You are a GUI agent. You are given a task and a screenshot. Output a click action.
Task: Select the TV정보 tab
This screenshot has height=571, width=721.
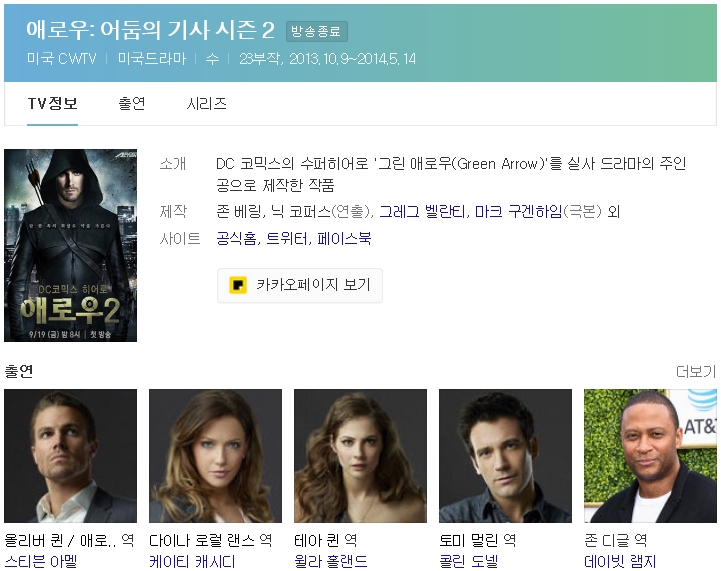[x=52, y=103]
